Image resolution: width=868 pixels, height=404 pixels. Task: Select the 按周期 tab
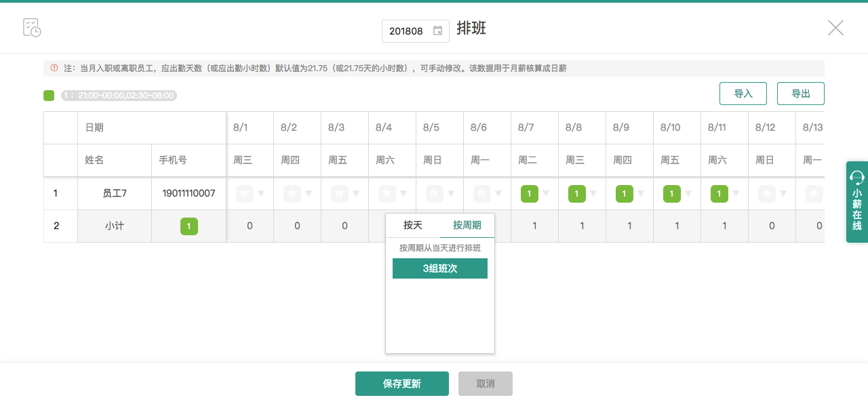[x=467, y=225]
